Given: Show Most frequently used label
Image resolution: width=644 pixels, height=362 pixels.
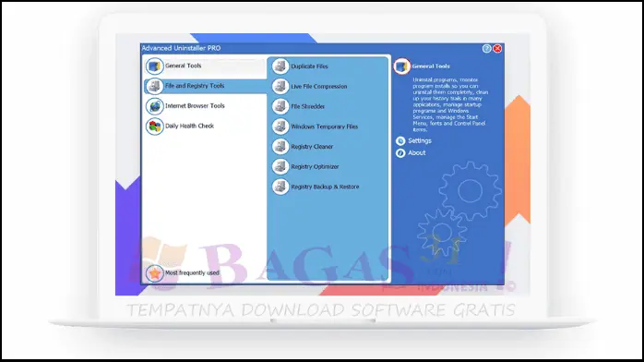Looking at the screenshot, I should click(192, 272).
